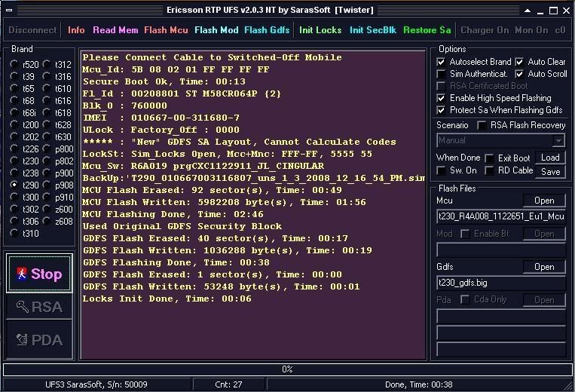This screenshot has width=575, height=392.
Task: Toggle Auto Clear checkbox
Action: (519, 62)
